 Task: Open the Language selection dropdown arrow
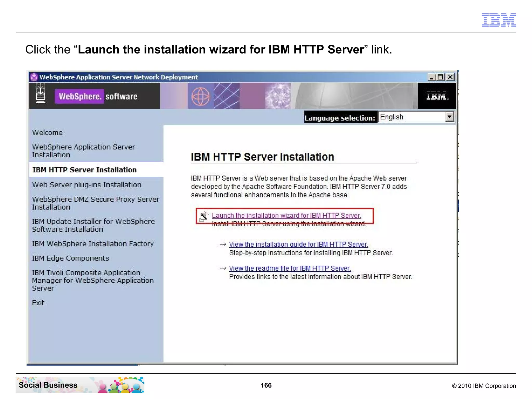449,117
